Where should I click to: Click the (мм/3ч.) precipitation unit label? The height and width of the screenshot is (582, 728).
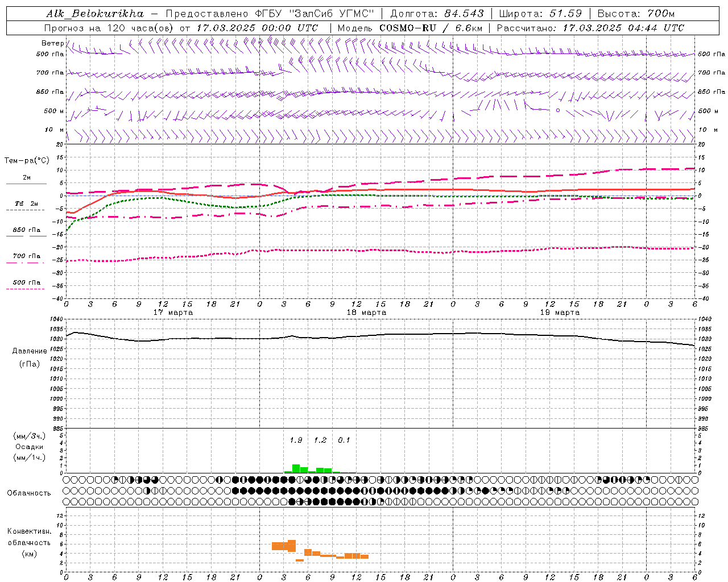tap(29, 436)
